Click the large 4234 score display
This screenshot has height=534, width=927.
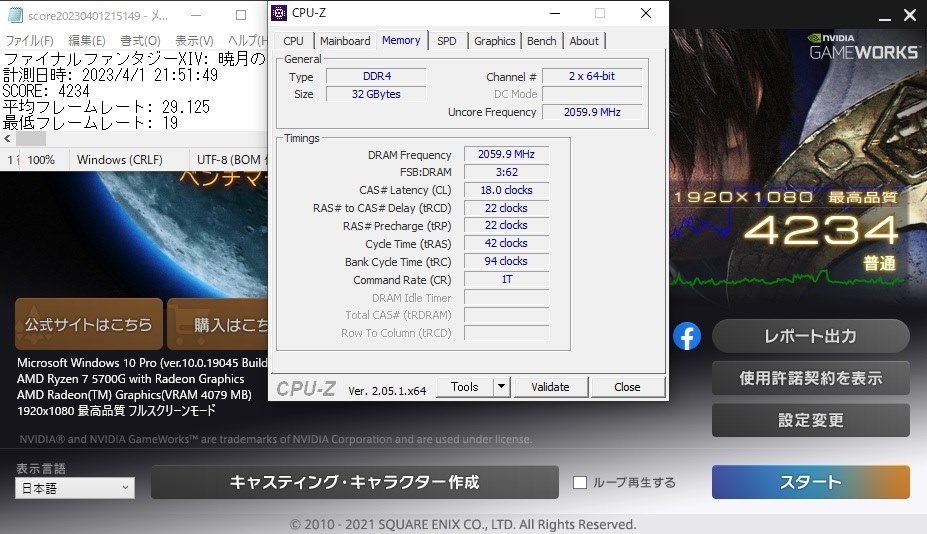point(821,230)
